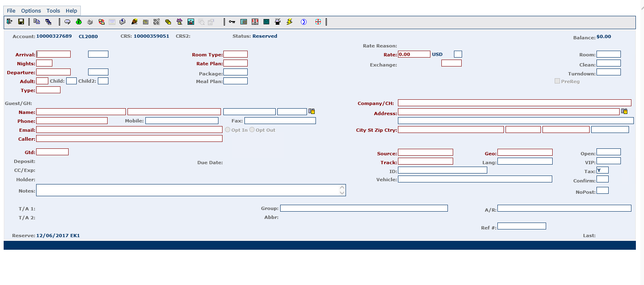
Task: Click the save floppy disk icon
Action: coord(21,22)
